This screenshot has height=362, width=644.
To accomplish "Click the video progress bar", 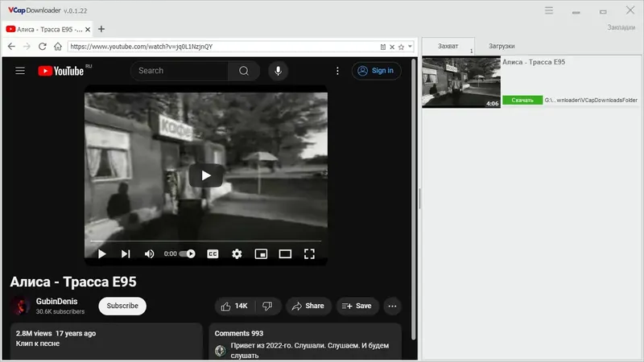I will (x=206, y=241).
